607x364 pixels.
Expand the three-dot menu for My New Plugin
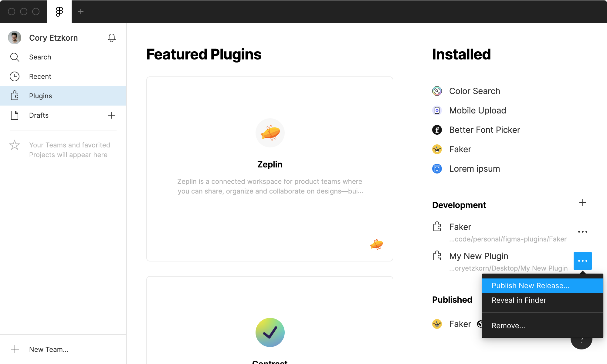583,261
